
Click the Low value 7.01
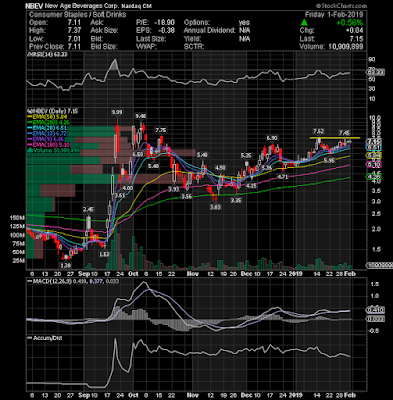pos(74,39)
